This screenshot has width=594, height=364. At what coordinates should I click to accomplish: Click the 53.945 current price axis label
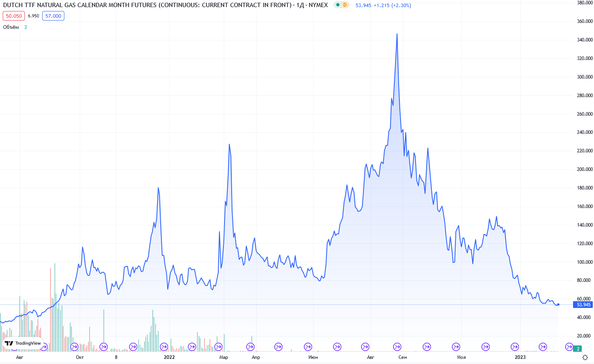tap(583, 305)
